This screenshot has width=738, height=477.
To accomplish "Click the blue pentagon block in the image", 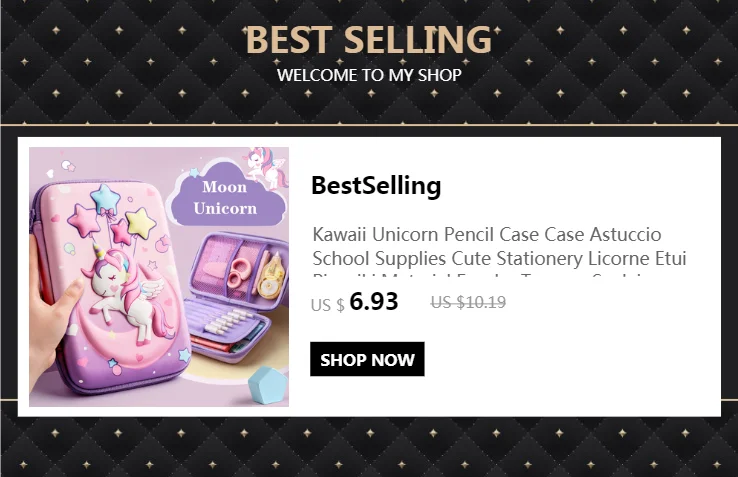I will (x=268, y=385).
